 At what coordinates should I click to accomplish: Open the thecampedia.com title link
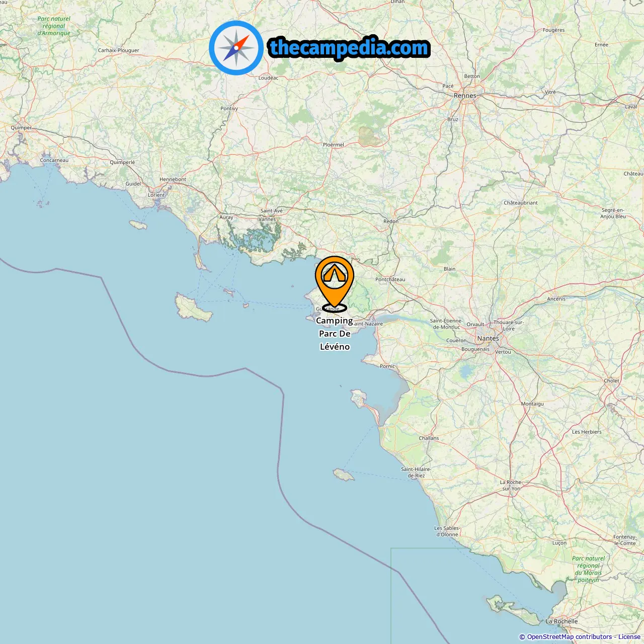click(x=349, y=48)
